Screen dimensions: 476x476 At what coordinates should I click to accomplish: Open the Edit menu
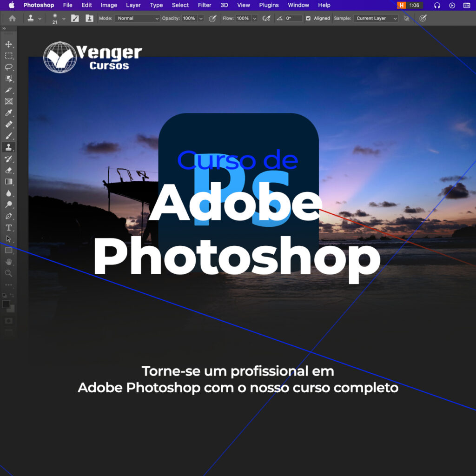click(x=86, y=5)
